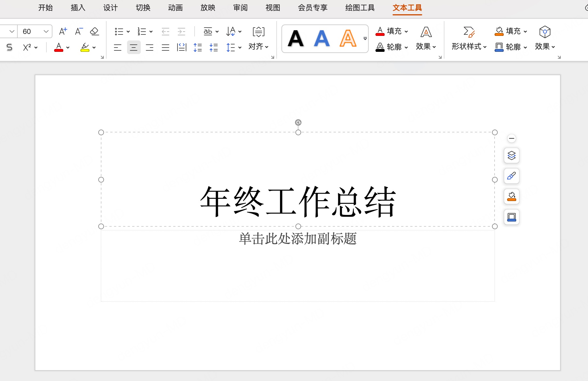This screenshot has width=588, height=381.
Task: Go to the 切换 tab
Action: [143, 8]
